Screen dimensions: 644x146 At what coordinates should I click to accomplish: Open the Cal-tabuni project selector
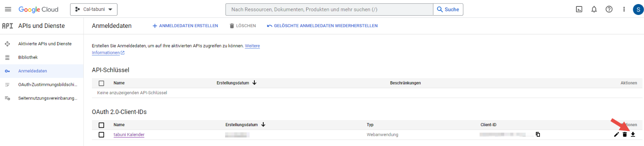[94, 9]
